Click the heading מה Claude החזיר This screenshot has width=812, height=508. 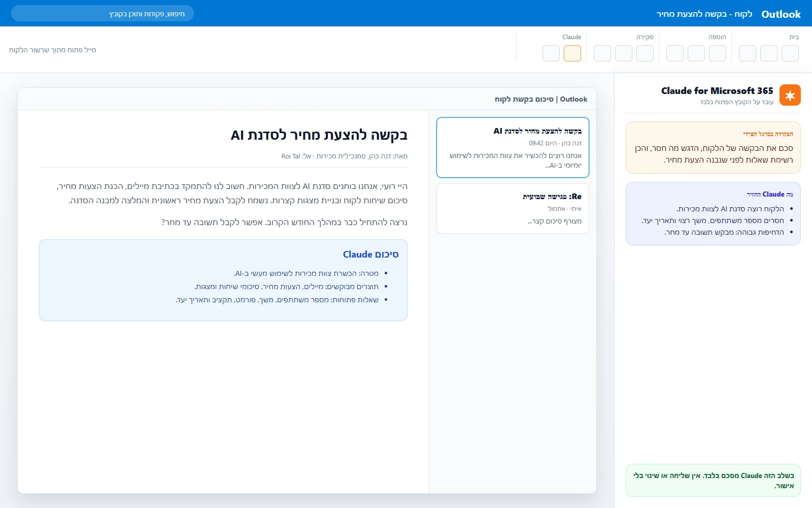(769, 195)
